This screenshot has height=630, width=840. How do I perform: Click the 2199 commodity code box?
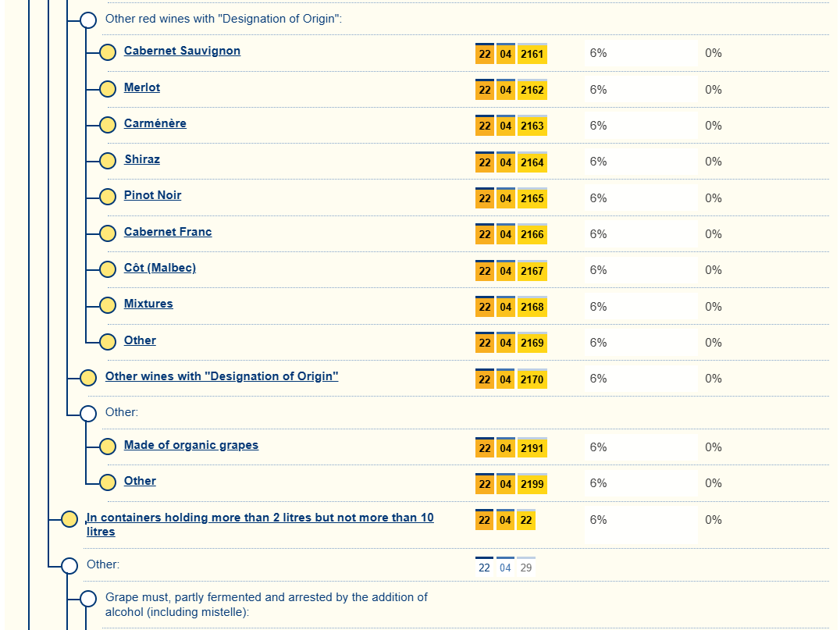532,484
